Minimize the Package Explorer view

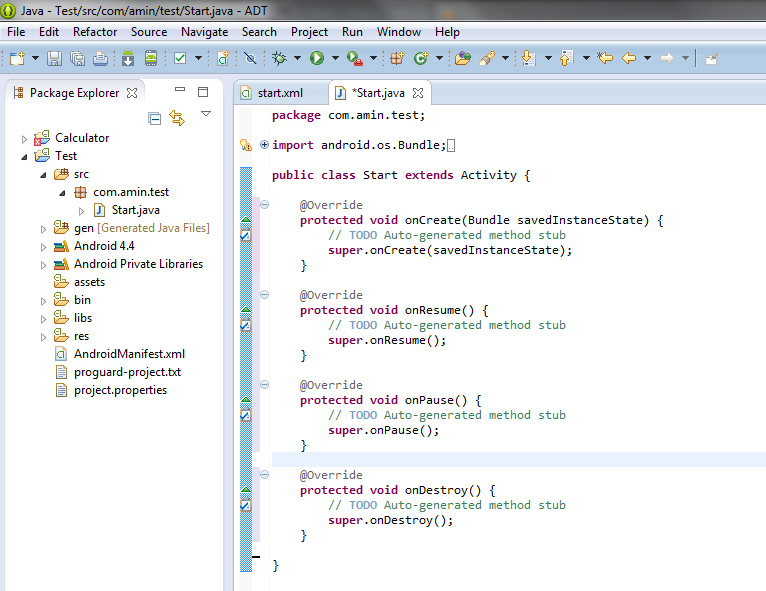(x=180, y=89)
